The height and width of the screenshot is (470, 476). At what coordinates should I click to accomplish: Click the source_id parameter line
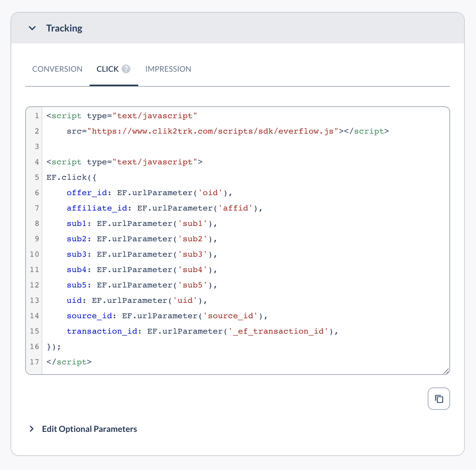pyautogui.click(x=167, y=316)
